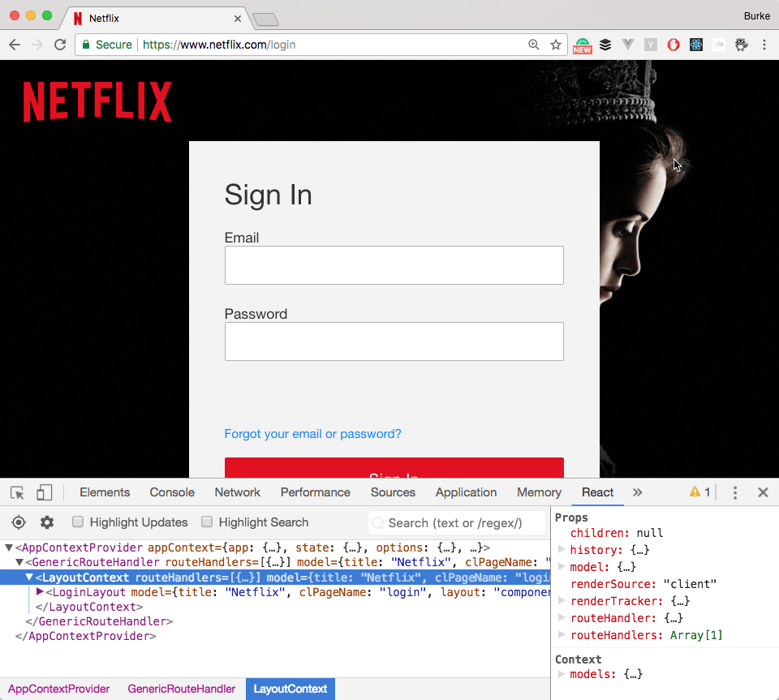This screenshot has width=779, height=700.
Task: Click the React component target selector icon
Action: click(19, 522)
